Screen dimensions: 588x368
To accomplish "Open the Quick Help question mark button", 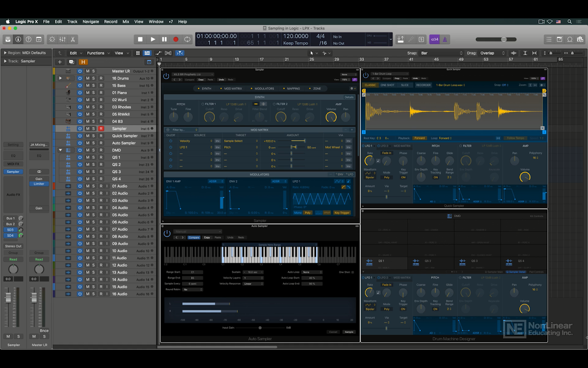I will 28,40.
